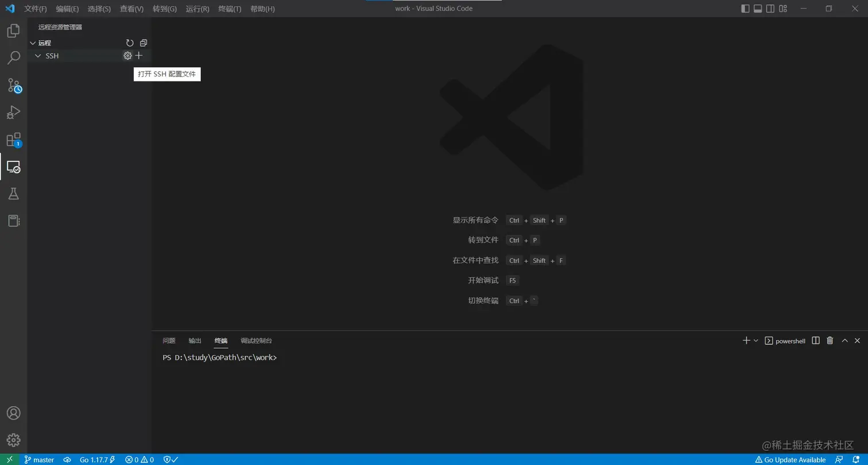Collapse all in remote explorer

(x=144, y=43)
